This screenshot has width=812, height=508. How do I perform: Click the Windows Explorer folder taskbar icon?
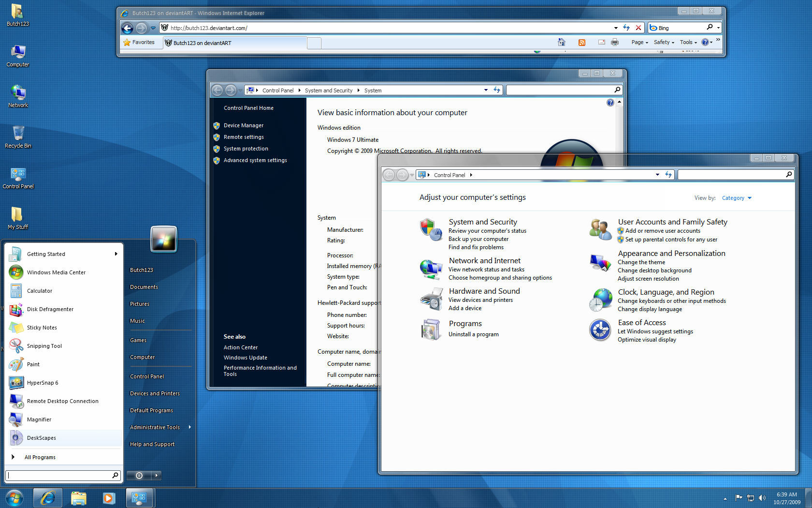click(x=78, y=498)
